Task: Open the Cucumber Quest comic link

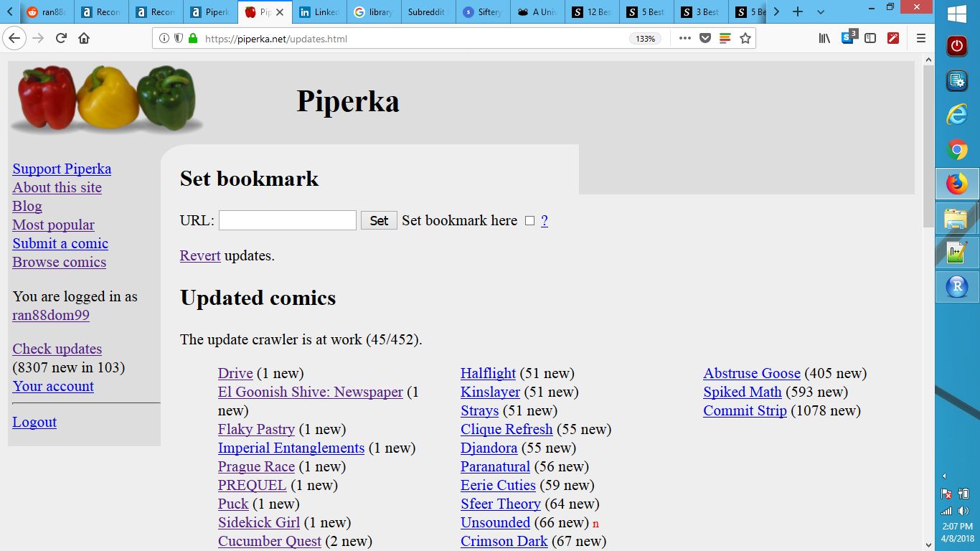Action: pyautogui.click(x=270, y=541)
